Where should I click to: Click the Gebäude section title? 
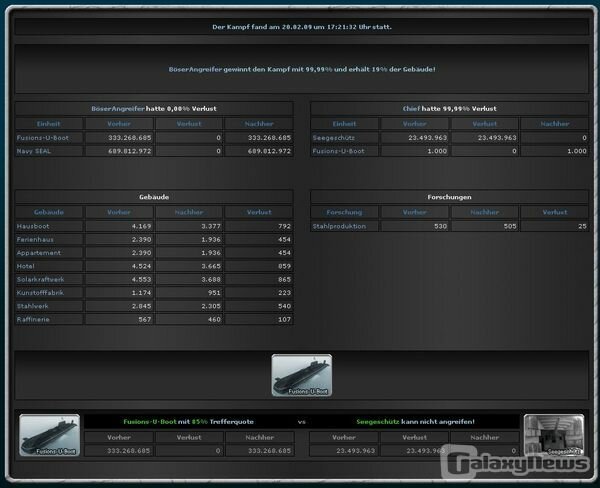click(x=154, y=197)
